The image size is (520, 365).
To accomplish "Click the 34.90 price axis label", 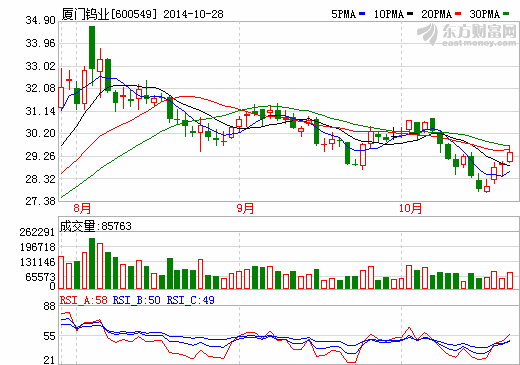I will pyautogui.click(x=40, y=20).
